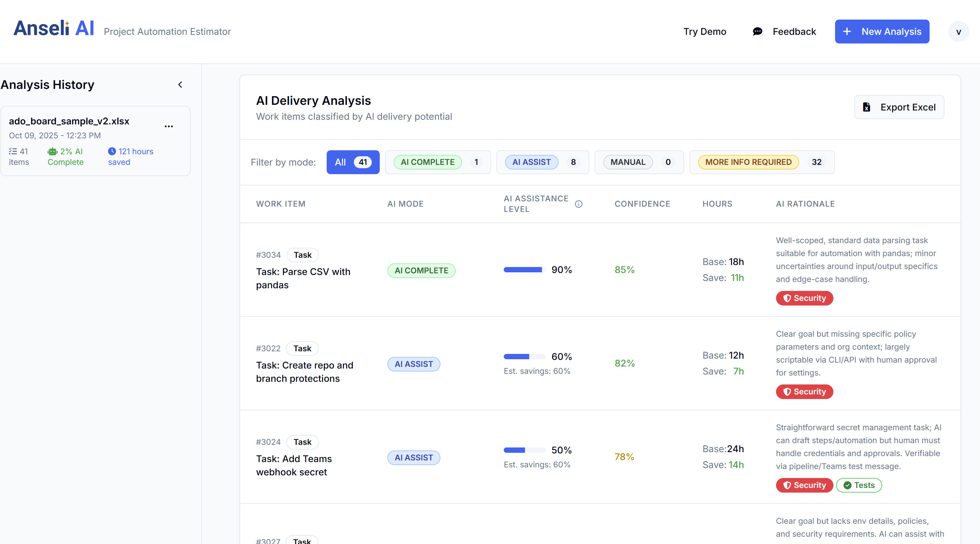This screenshot has height=544, width=980.
Task: Click the user avatar 'v' icon
Action: (958, 32)
